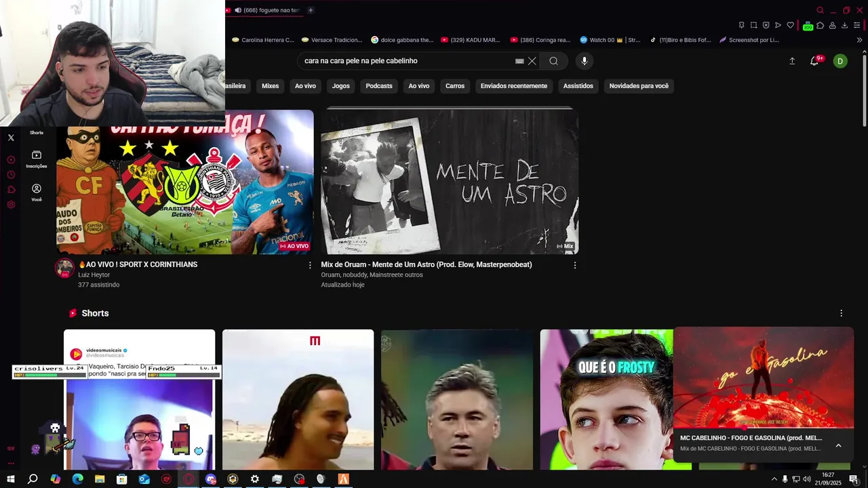This screenshot has width=868, height=488.
Task: Add page to bookmarks with heart icon
Action: tap(790, 25)
